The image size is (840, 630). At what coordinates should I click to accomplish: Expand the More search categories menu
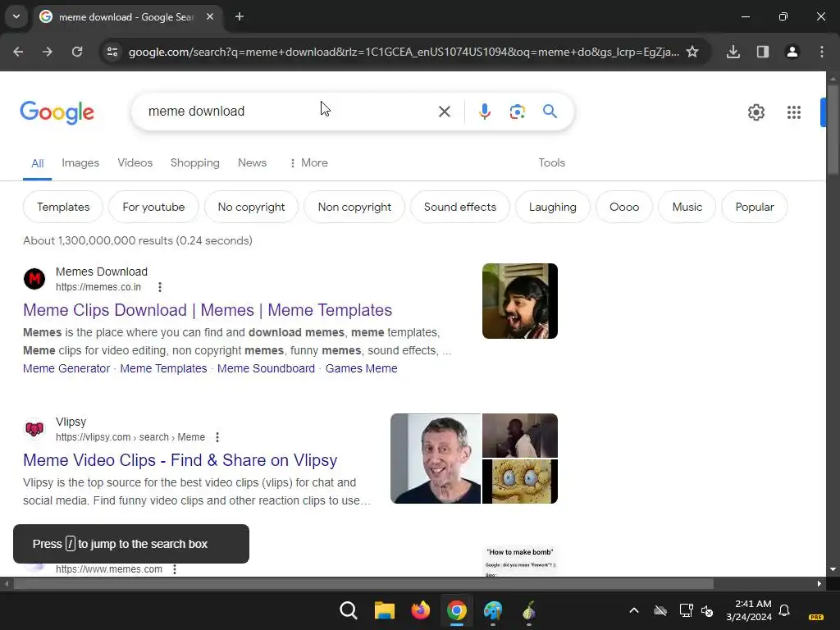(308, 163)
